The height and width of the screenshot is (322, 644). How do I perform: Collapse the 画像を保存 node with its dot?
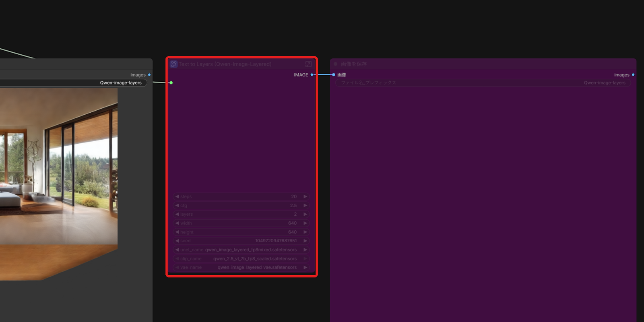335,64
